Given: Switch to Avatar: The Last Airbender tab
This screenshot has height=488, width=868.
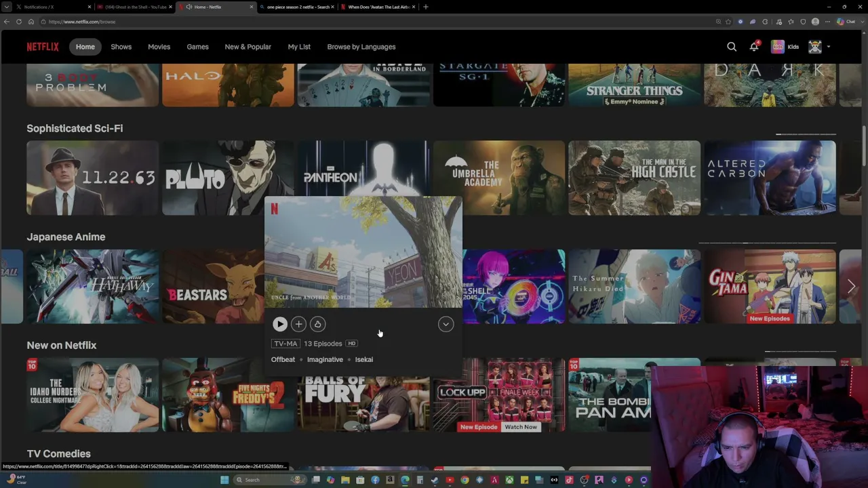Looking at the screenshot, I should point(378,7).
